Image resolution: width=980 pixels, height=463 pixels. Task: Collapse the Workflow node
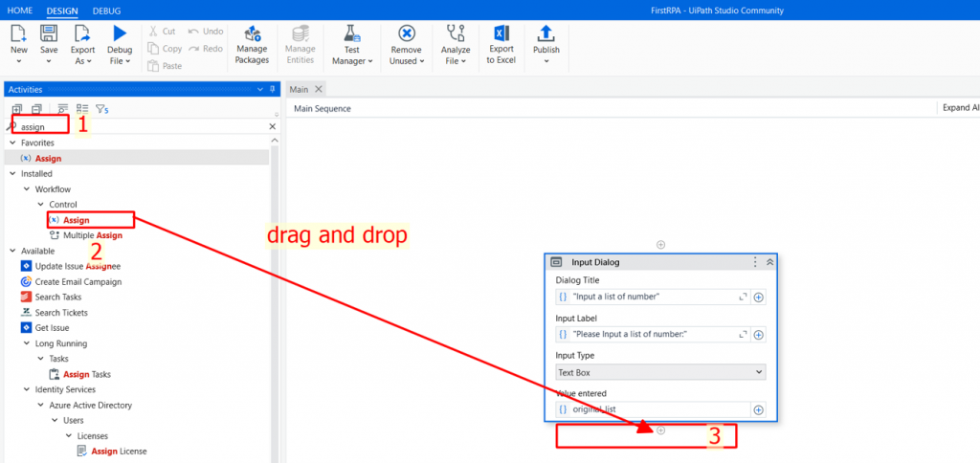click(x=27, y=189)
